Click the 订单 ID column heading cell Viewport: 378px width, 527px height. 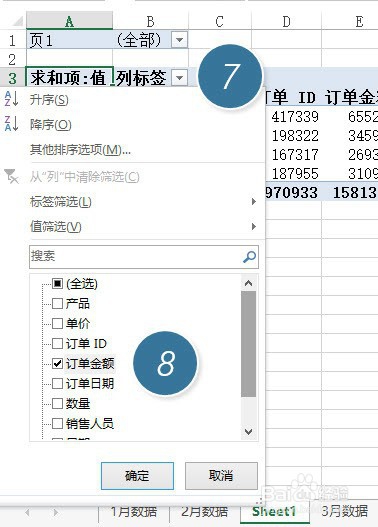(x=292, y=98)
